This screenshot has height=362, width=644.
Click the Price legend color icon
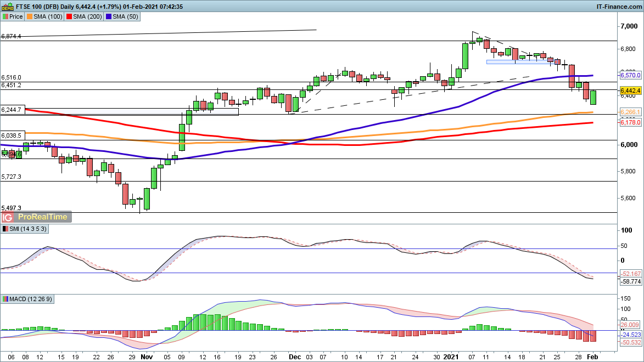[x=5, y=16]
